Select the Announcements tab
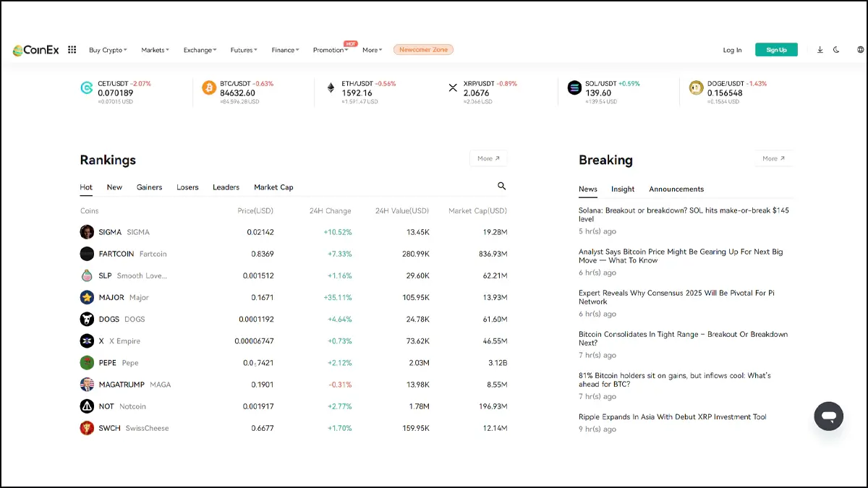Viewport: 868px width, 488px height. click(676, 189)
